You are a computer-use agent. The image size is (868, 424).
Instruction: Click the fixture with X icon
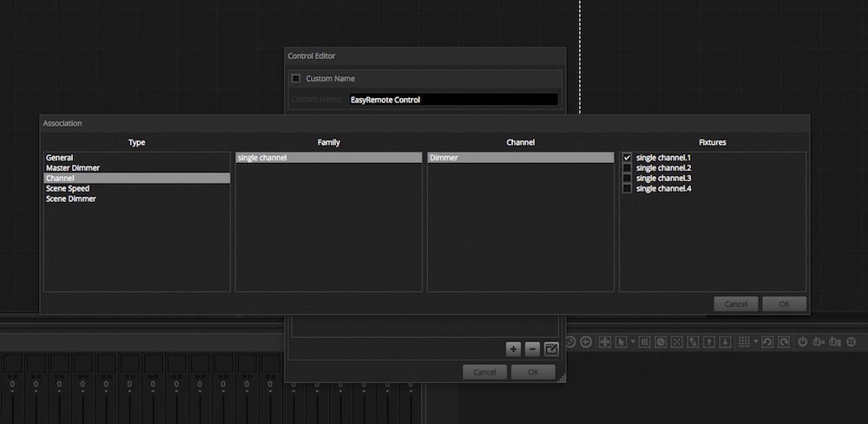819,342
